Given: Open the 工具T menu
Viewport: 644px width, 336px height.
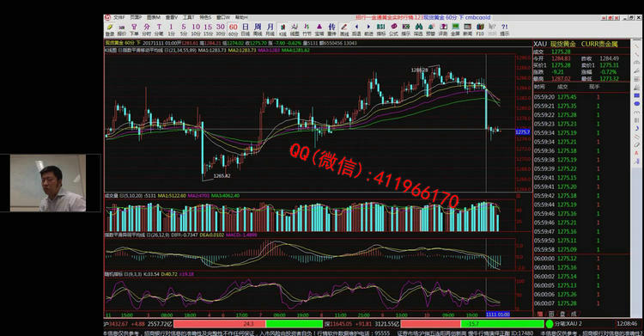Looking at the screenshot, I should (x=189, y=18).
